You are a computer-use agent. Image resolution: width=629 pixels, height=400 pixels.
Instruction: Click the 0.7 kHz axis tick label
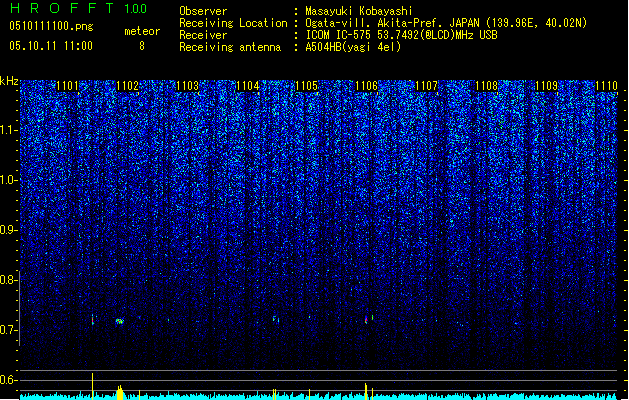pos(8,330)
